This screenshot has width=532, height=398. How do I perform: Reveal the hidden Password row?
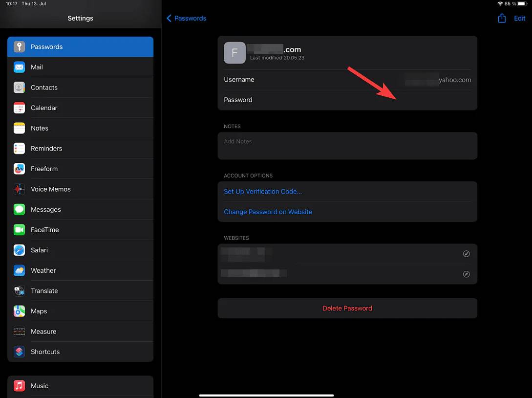[347, 100]
